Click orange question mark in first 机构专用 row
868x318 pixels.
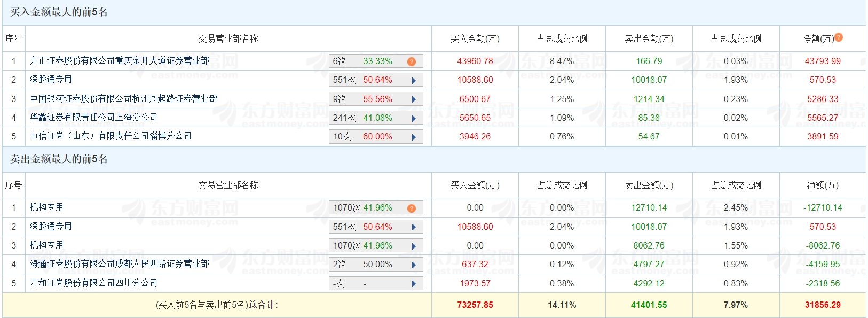click(411, 208)
